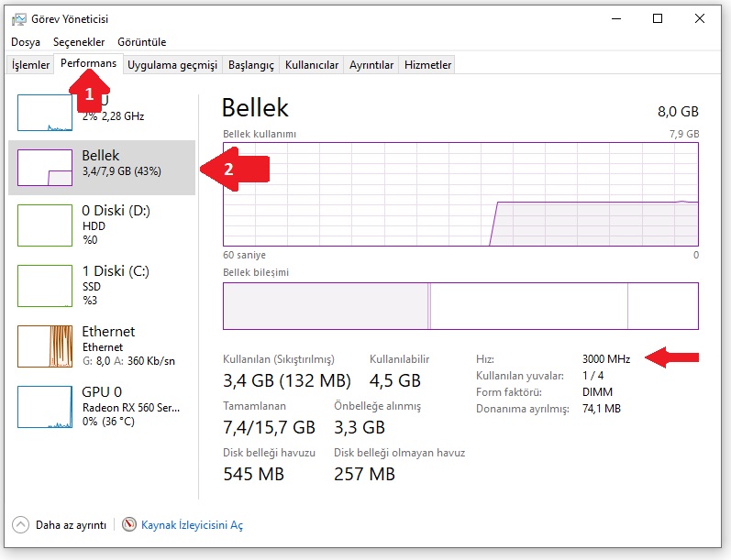Switch to the İşlemler tab
The width and height of the screenshot is (731, 560).
pos(30,65)
